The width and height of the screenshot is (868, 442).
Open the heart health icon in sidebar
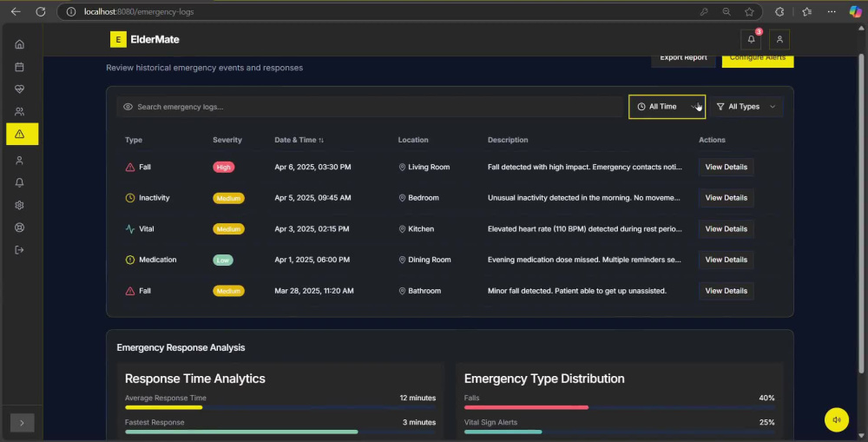[19, 89]
